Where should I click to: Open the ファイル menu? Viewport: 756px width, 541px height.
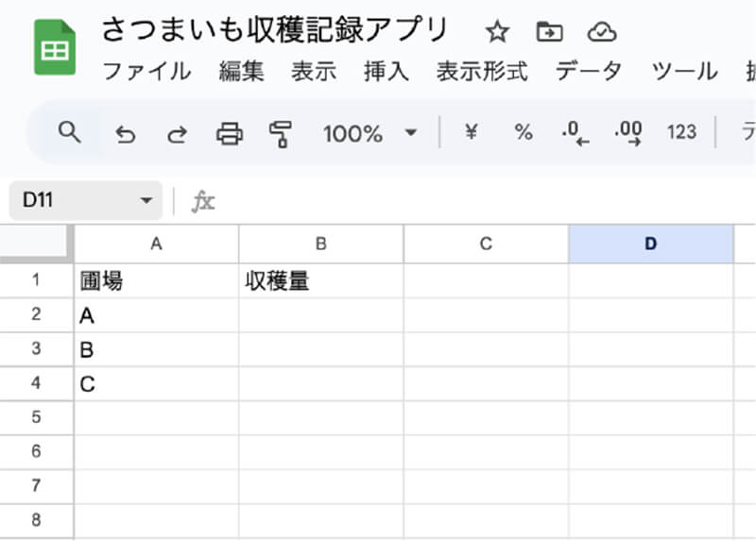146,71
